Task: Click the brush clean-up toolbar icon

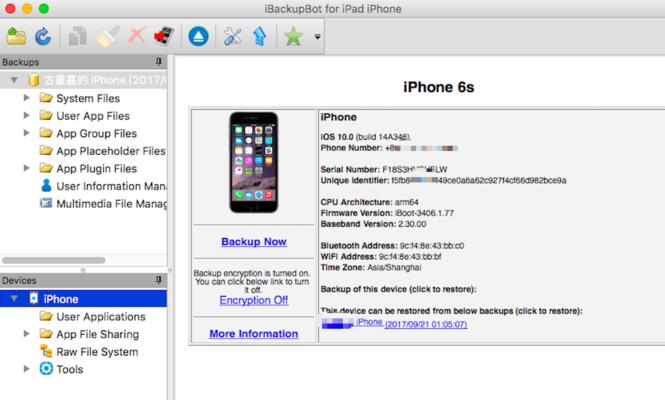Action: (x=107, y=36)
